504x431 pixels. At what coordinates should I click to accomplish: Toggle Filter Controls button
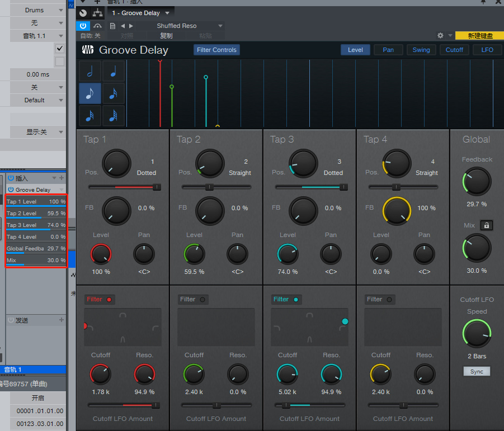coord(216,50)
